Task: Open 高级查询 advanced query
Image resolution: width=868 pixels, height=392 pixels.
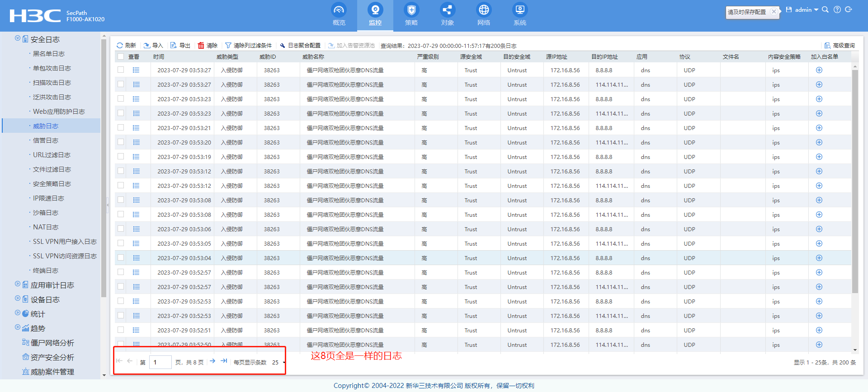Action: tap(840, 46)
